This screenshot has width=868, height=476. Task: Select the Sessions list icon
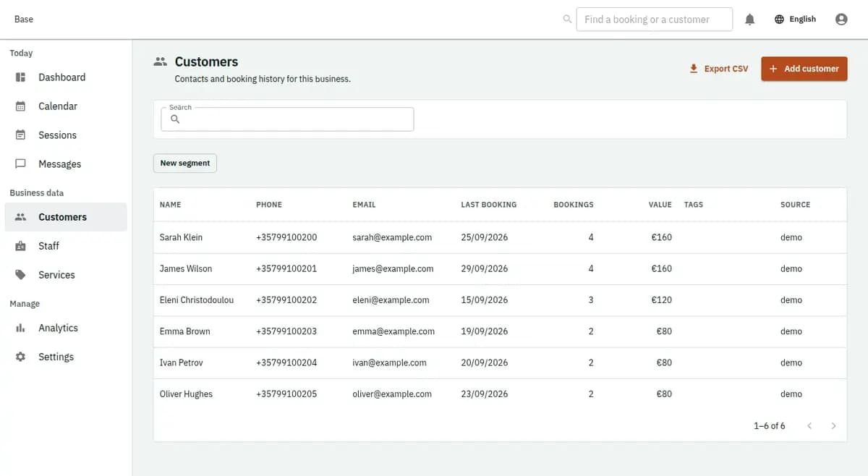(x=20, y=135)
